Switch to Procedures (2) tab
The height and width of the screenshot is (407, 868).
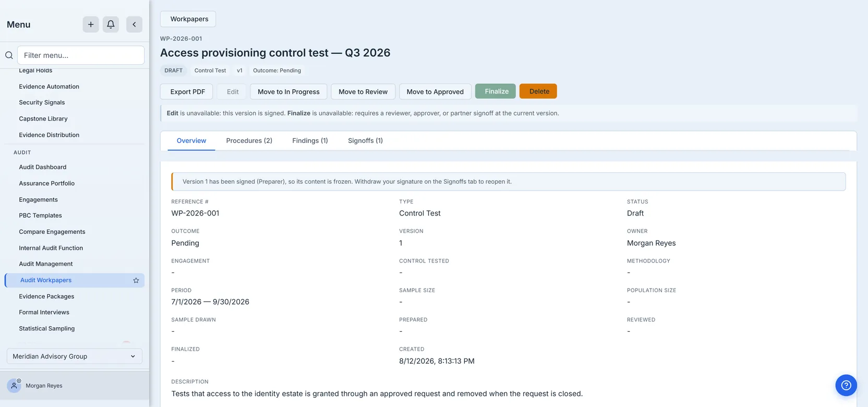click(x=249, y=141)
